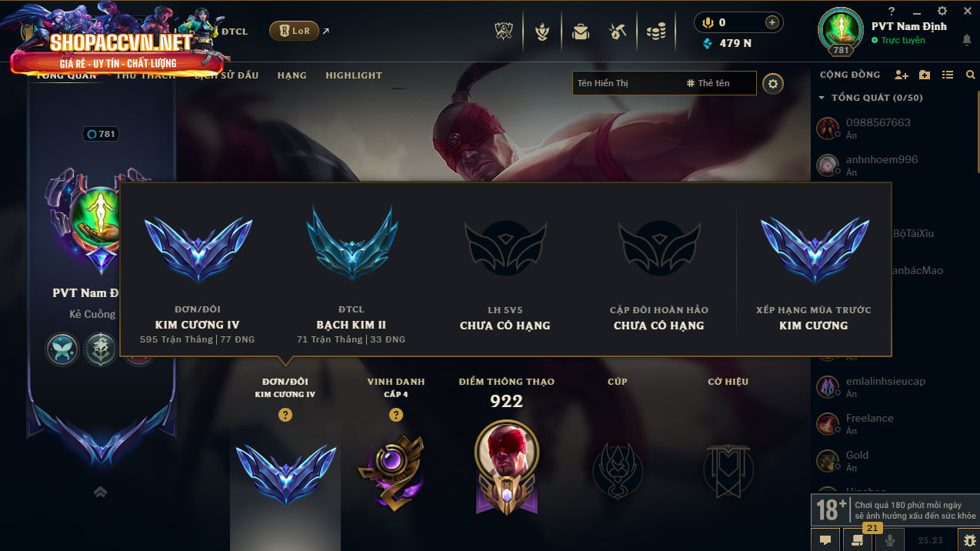The height and width of the screenshot is (551, 980).
Task: Toggle the friend list view options icon
Action: tap(948, 75)
